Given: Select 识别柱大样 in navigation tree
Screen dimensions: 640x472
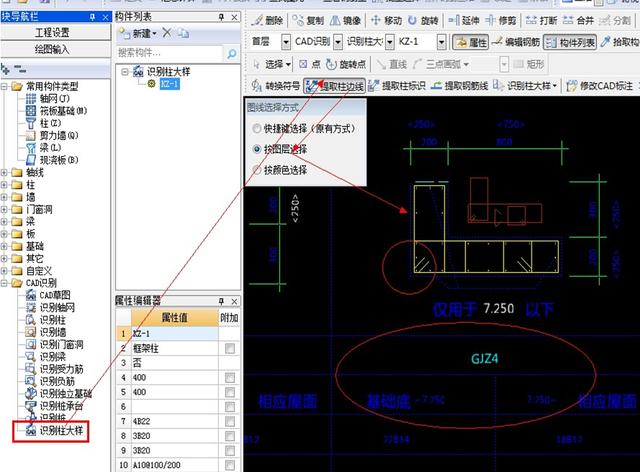Looking at the screenshot, I should 54,431.
